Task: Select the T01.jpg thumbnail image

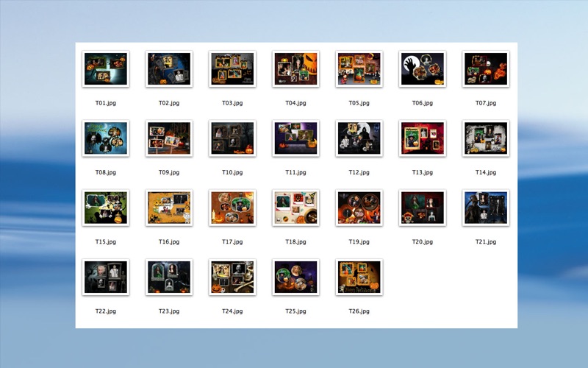Action: [106, 68]
